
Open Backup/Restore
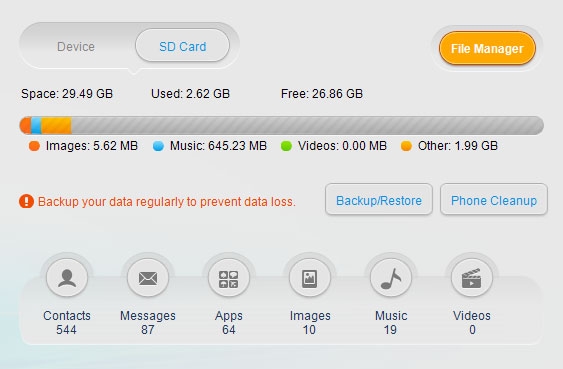(379, 200)
